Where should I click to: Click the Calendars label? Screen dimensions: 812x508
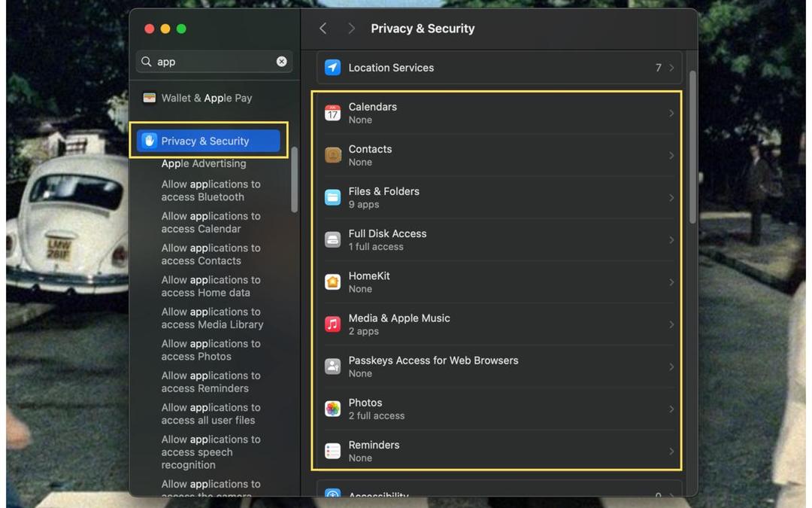[372, 107]
